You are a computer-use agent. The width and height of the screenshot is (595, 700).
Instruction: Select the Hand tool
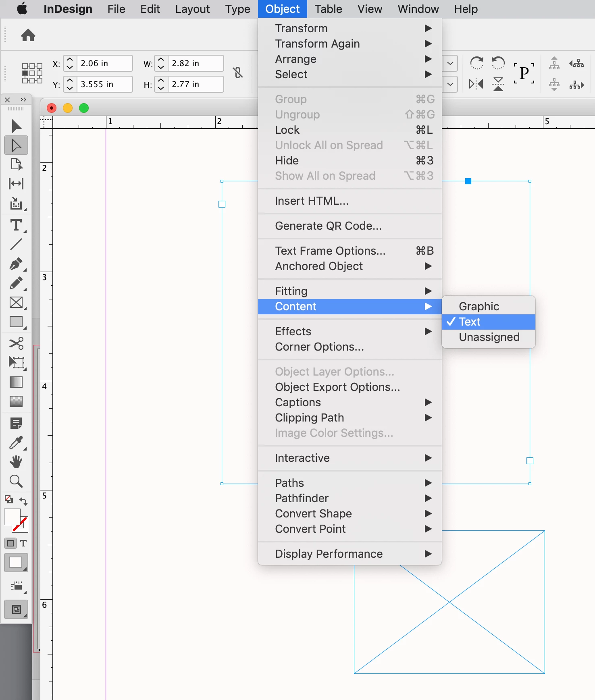pos(16,462)
